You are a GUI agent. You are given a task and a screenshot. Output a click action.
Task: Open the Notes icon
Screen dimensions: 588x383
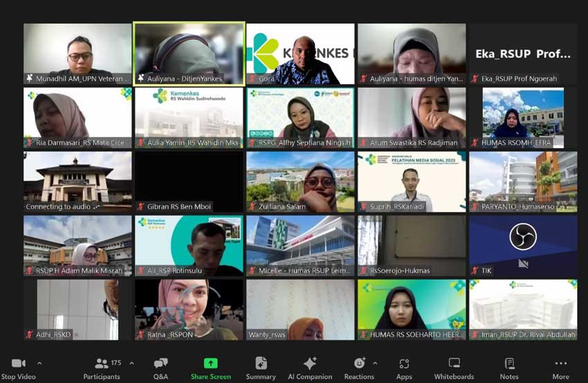[x=509, y=363]
